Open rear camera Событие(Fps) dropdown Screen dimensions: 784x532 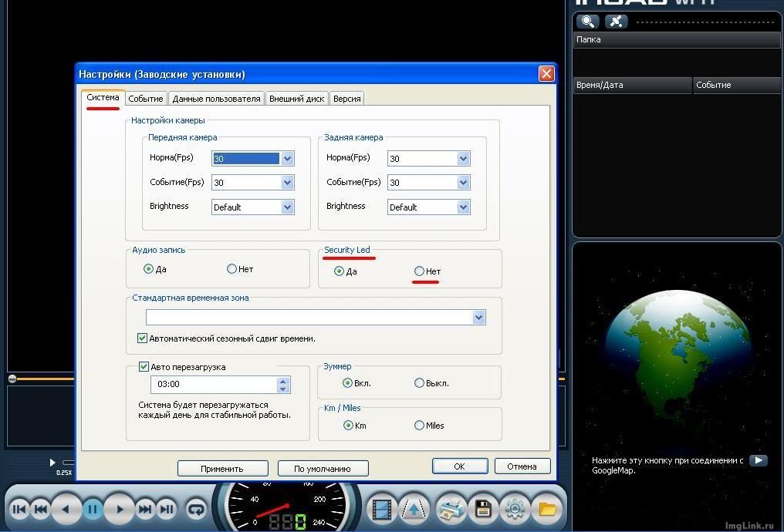pyautogui.click(x=463, y=182)
